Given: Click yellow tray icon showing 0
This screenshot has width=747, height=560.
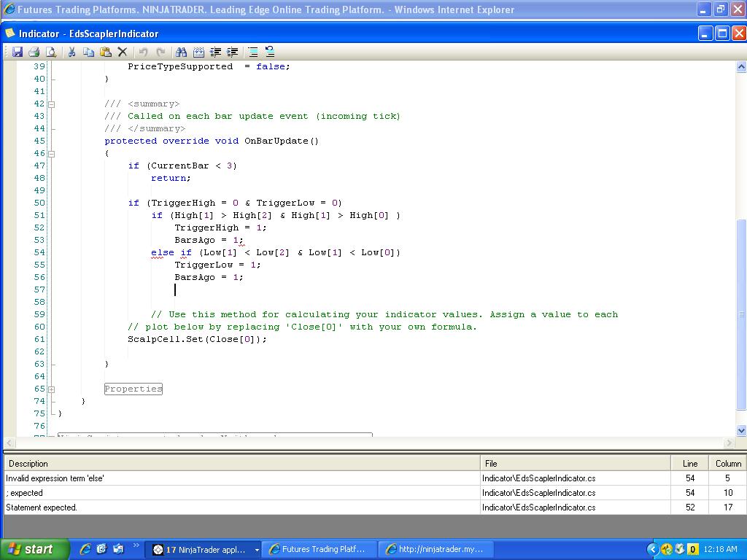Looking at the screenshot, I should coord(693,550).
